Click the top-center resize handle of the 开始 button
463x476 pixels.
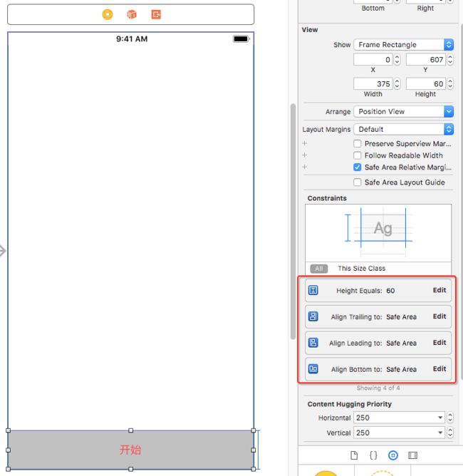131,430
